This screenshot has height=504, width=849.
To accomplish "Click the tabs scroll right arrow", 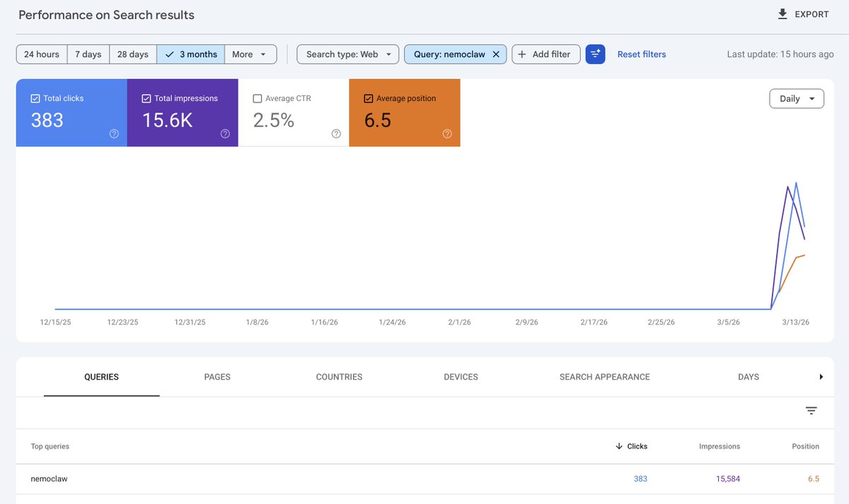I will point(821,377).
